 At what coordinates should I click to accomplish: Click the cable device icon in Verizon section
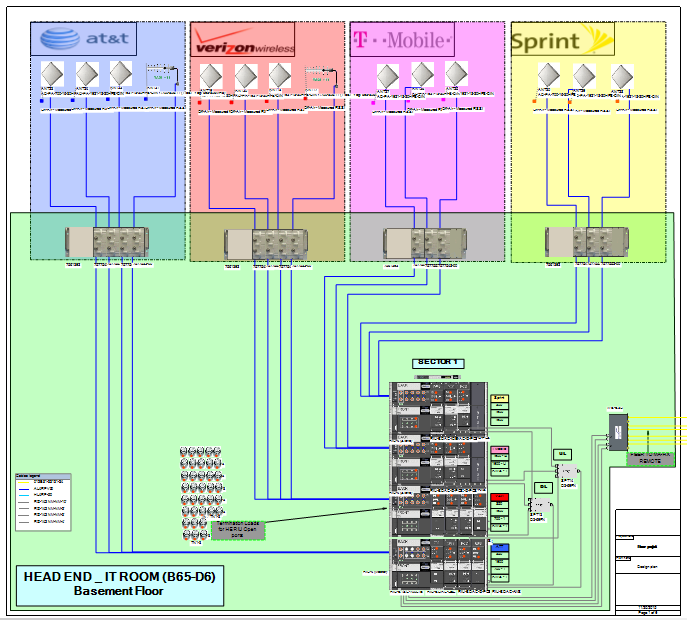[x=321, y=78]
